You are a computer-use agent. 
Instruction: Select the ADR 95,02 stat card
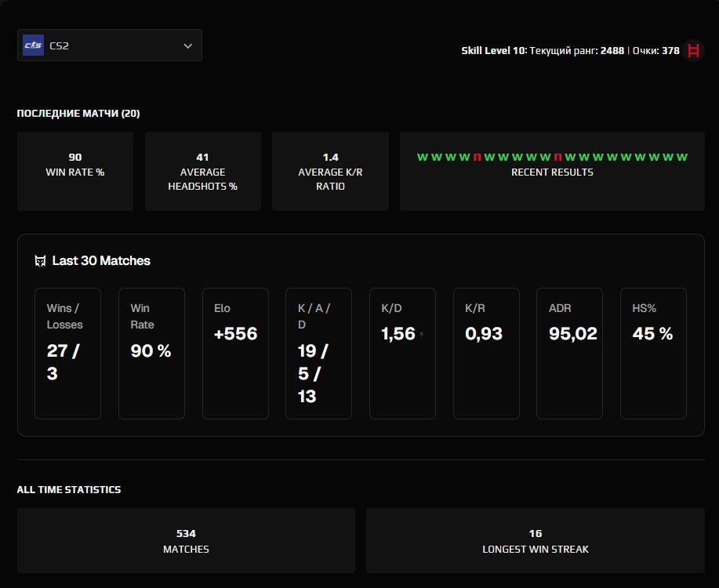[x=569, y=354]
